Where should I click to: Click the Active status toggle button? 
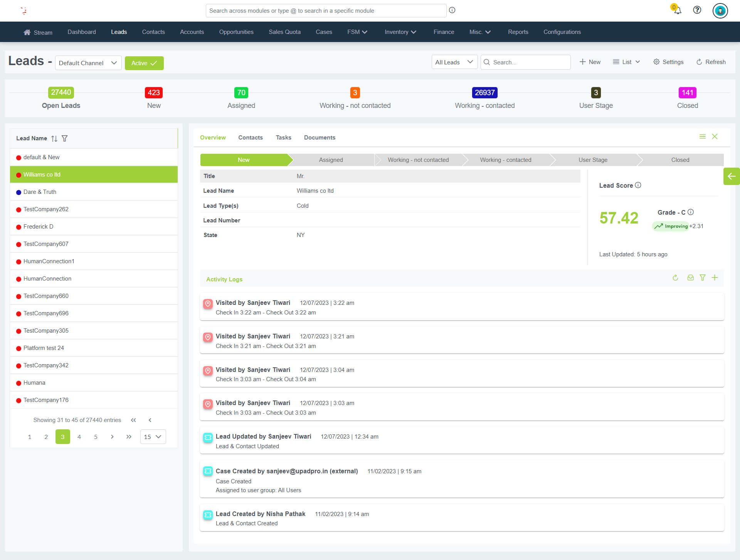[144, 63]
